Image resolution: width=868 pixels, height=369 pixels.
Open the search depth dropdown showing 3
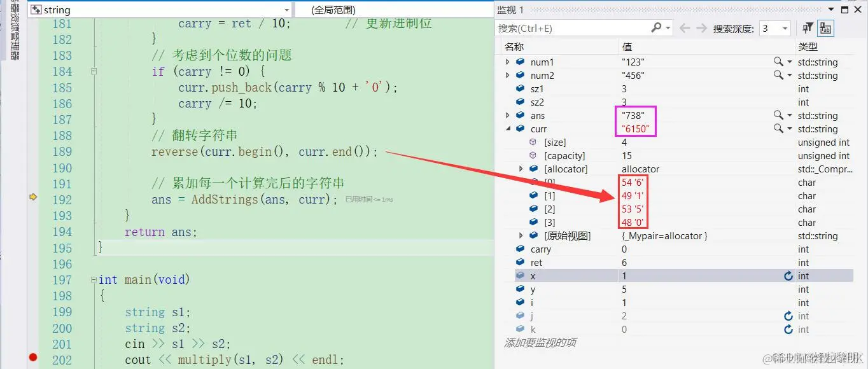pos(783,28)
